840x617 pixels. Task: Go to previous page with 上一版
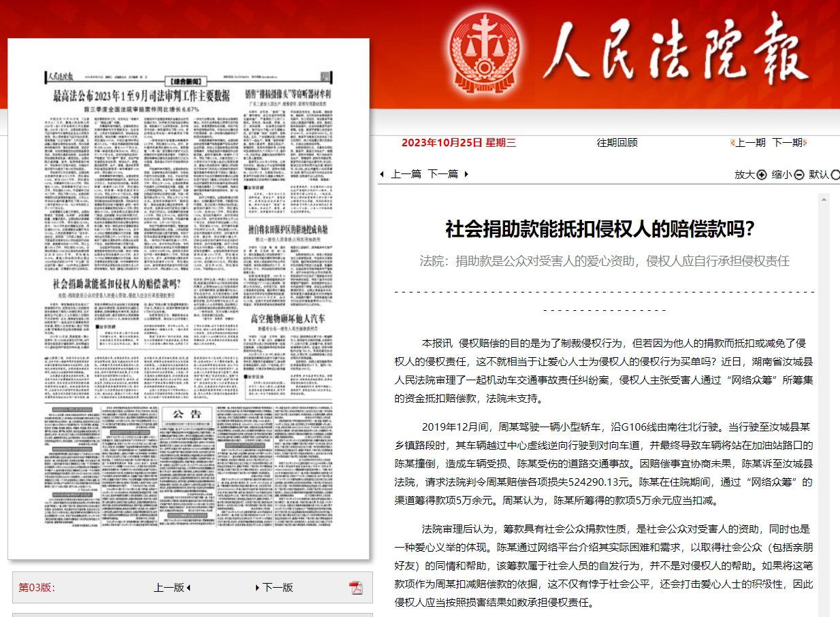[x=169, y=588]
